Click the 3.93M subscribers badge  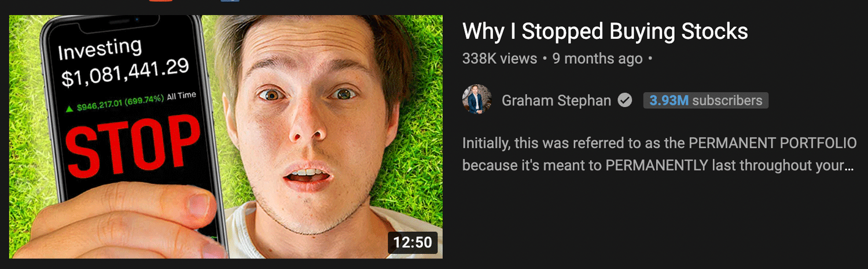[705, 100]
